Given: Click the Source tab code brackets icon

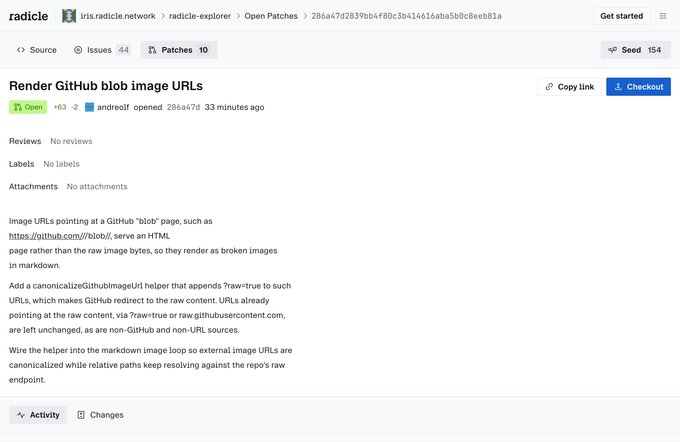Looking at the screenshot, I should (x=21, y=50).
